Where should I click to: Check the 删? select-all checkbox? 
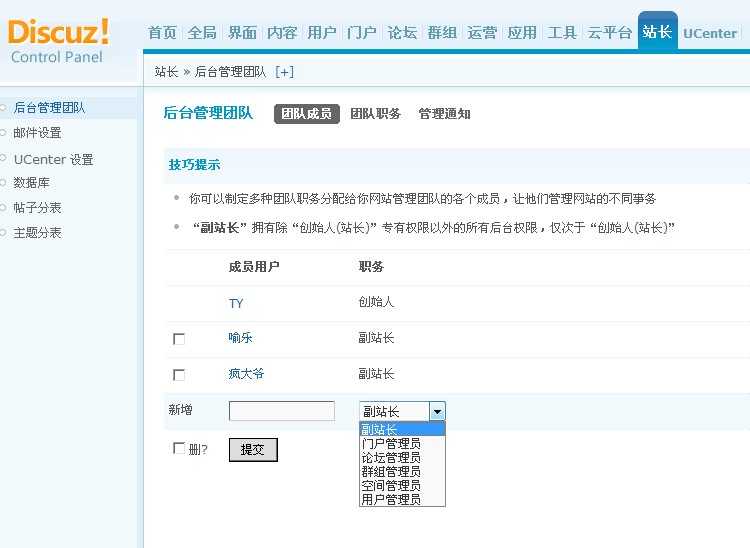point(179,448)
